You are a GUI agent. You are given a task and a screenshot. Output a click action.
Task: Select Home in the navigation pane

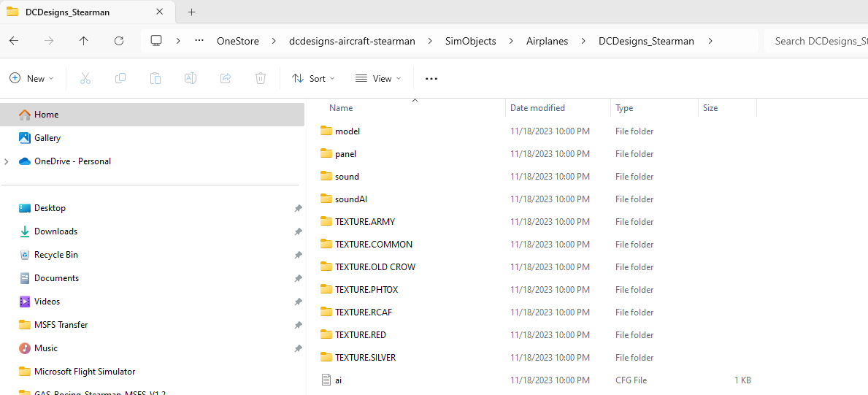(153, 114)
